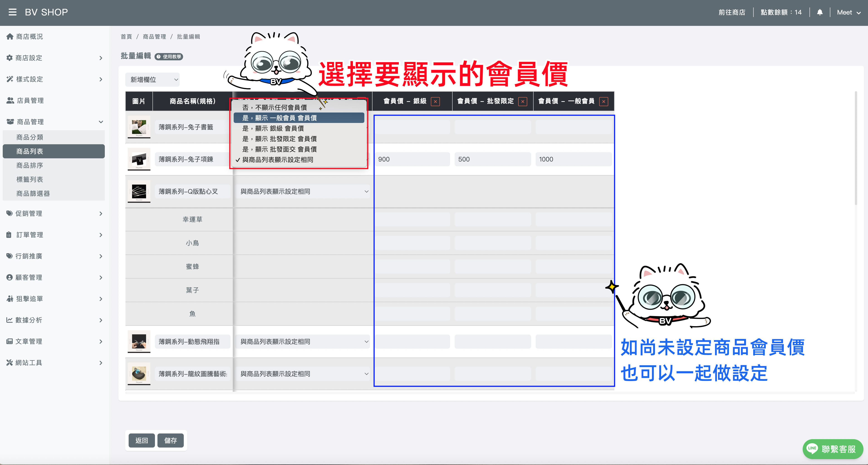868x465 pixels.
Task: Open 標籤列表 in sidebar
Action: 54,180
